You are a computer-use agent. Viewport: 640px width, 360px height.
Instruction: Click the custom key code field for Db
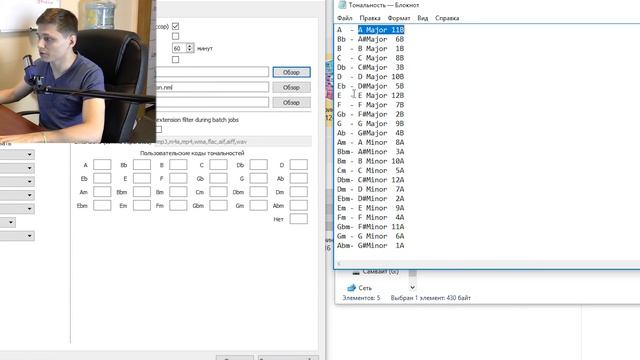(x=258, y=165)
